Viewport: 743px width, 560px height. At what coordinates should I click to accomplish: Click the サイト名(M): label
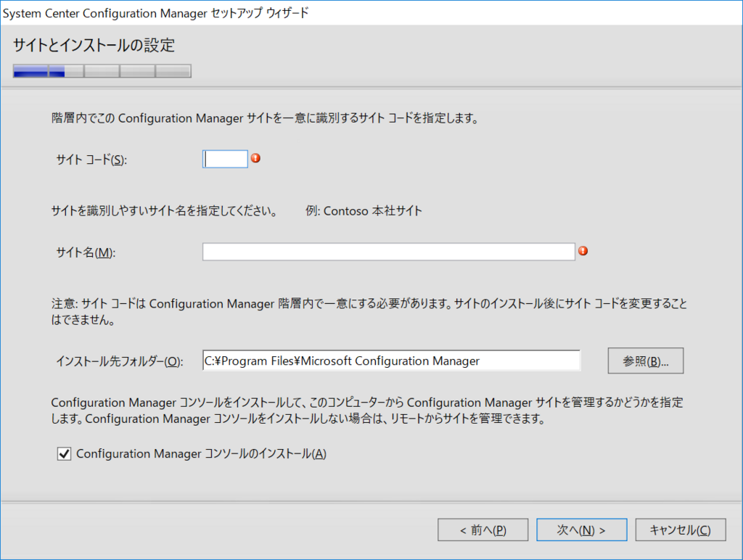click(x=86, y=252)
